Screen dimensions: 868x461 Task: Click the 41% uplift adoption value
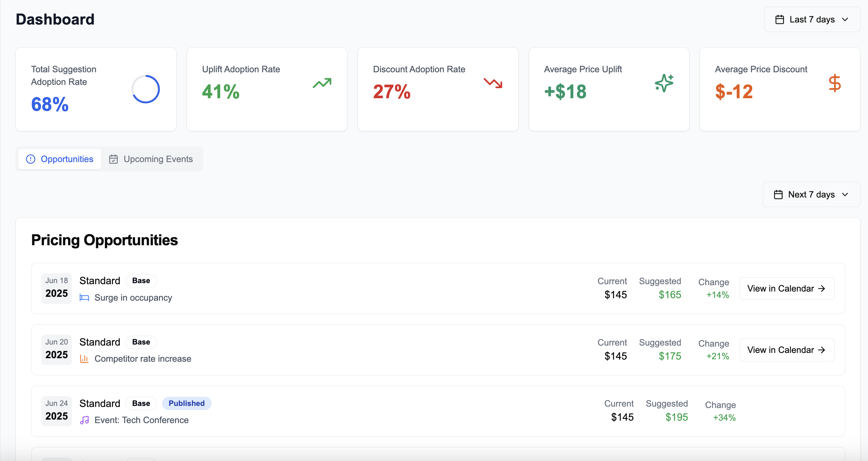point(221,92)
